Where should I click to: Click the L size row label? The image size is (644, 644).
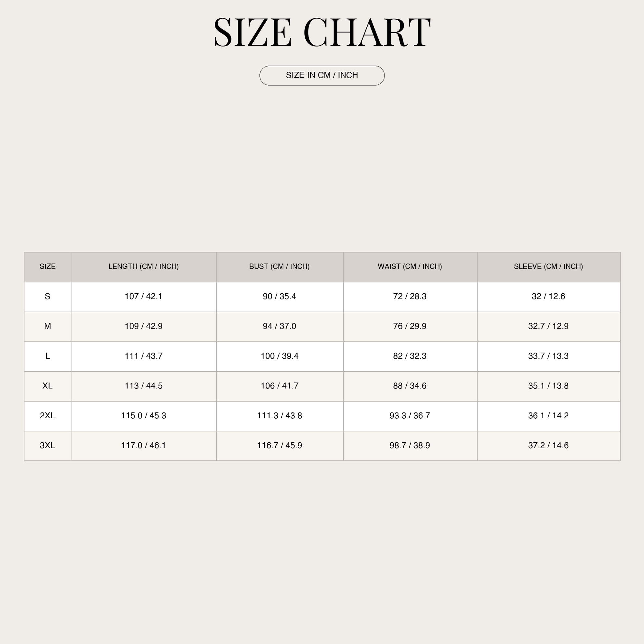tap(48, 356)
